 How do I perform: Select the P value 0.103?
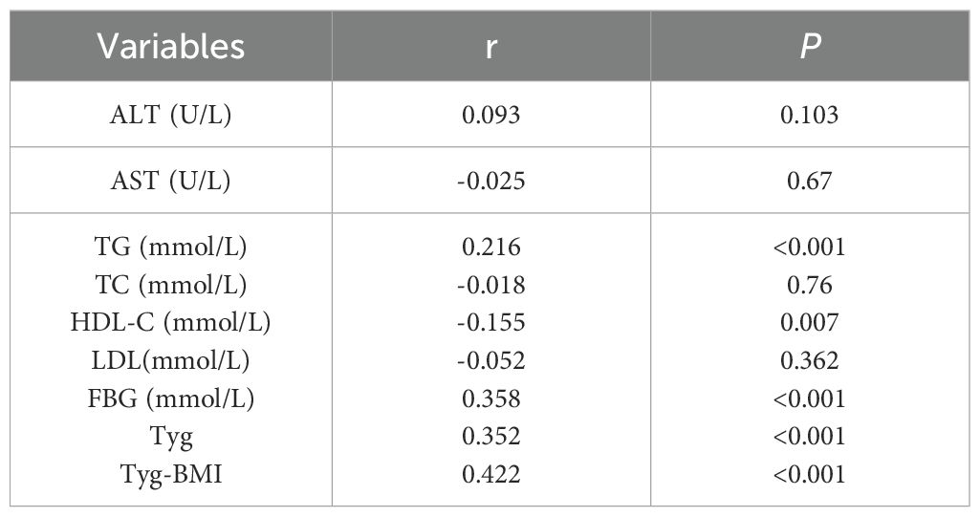[810, 116]
